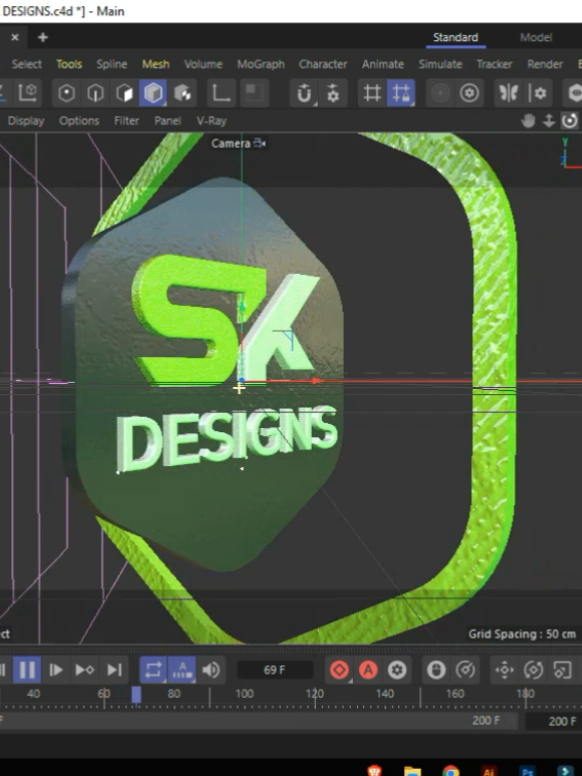Click the Camera icon beside the Camera label
The image size is (582, 776).
point(259,144)
